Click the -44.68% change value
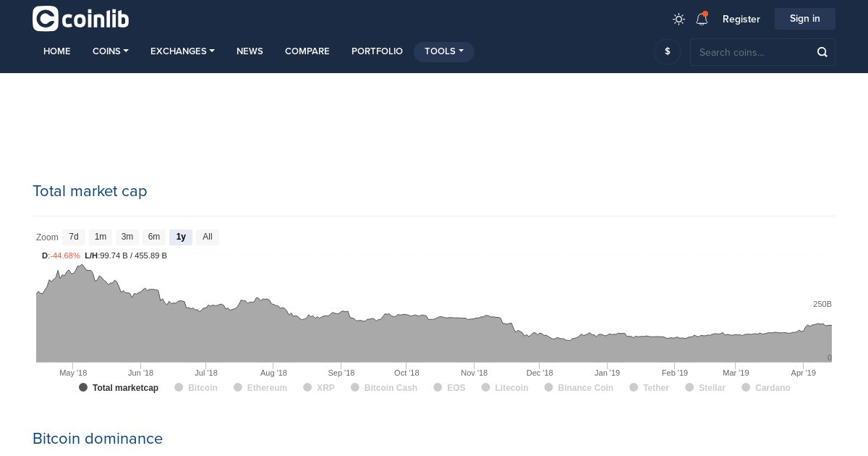 coord(65,256)
